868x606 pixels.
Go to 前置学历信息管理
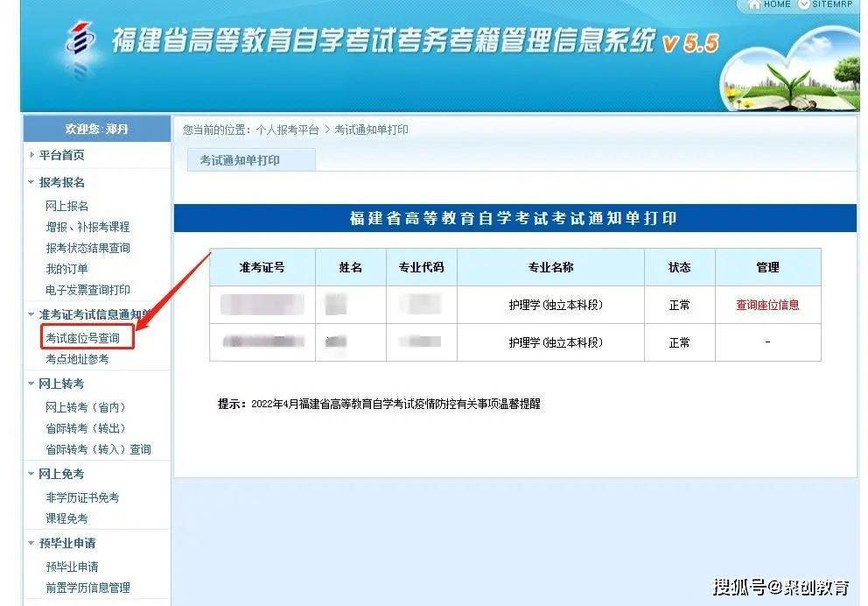pyautogui.click(x=87, y=588)
